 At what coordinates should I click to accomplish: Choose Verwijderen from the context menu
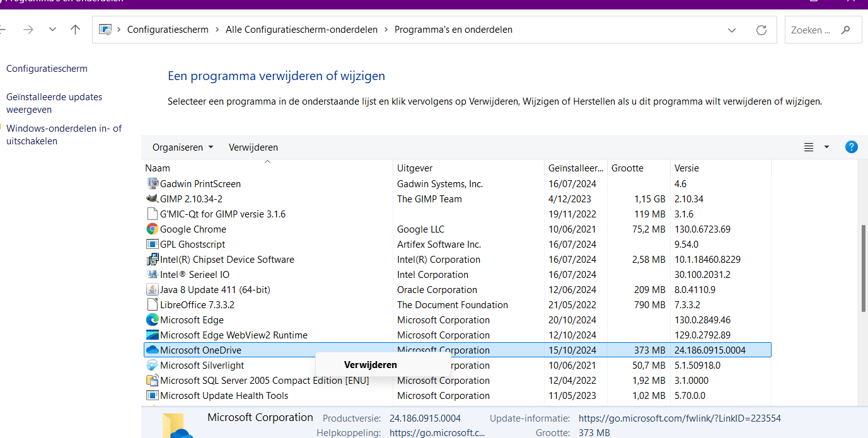[370, 365]
